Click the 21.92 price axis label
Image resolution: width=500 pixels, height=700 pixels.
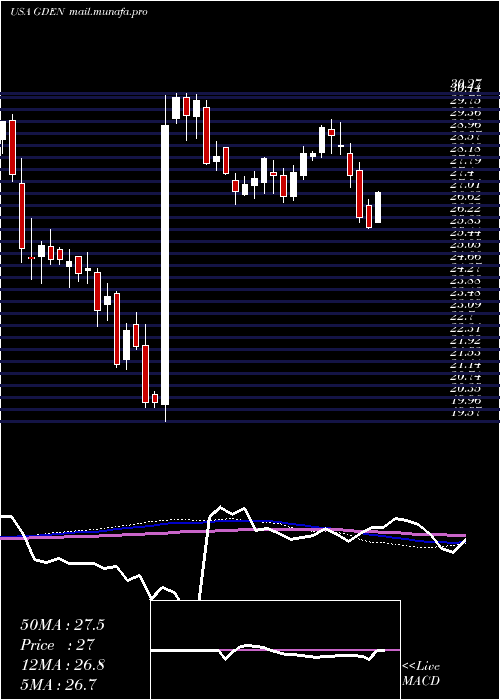[466, 342]
